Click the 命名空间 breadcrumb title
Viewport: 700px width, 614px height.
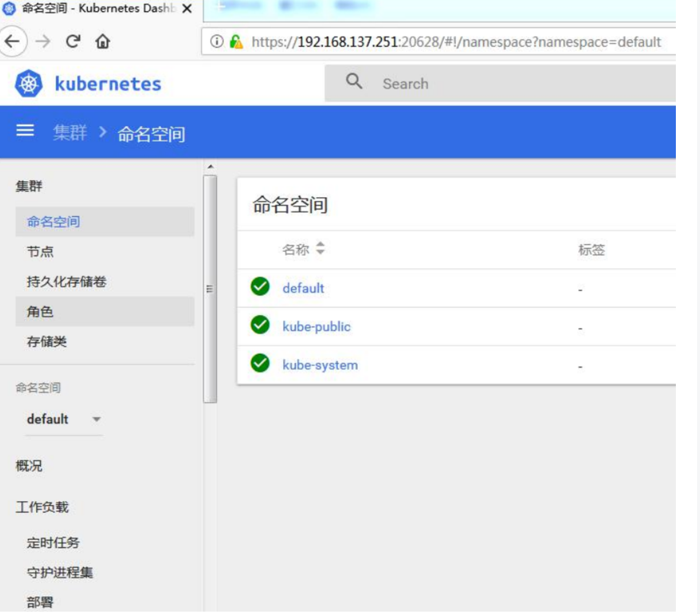point(151,134)
